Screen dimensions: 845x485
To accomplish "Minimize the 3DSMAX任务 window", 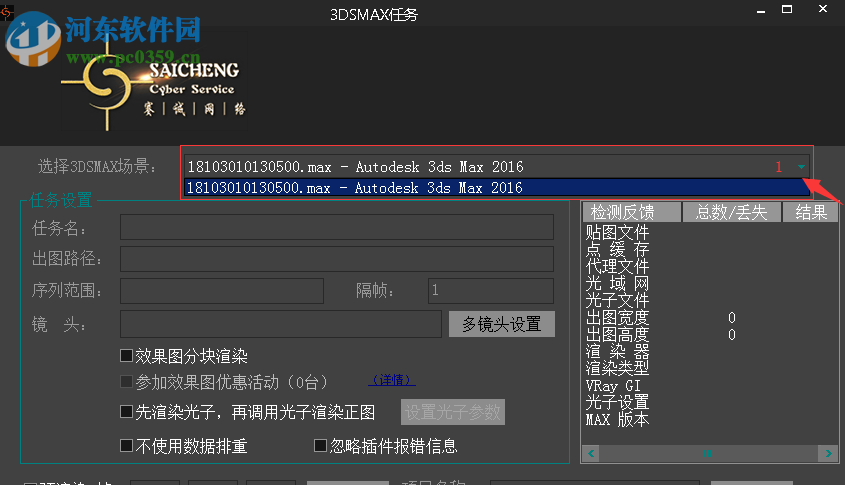I will tap(761, 10).
